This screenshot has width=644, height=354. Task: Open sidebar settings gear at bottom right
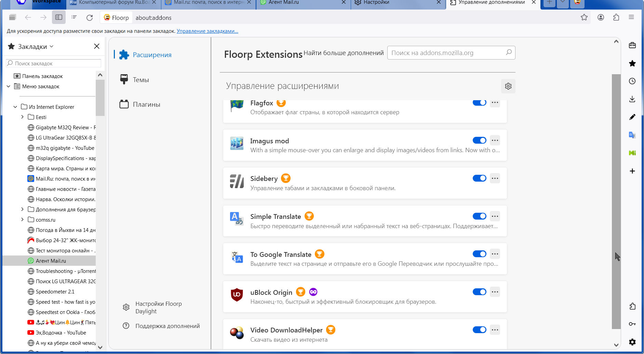(x=632, y=342)
